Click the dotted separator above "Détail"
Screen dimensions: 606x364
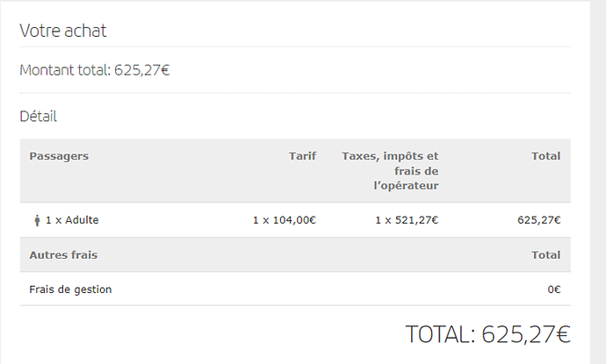coord(295,93)
